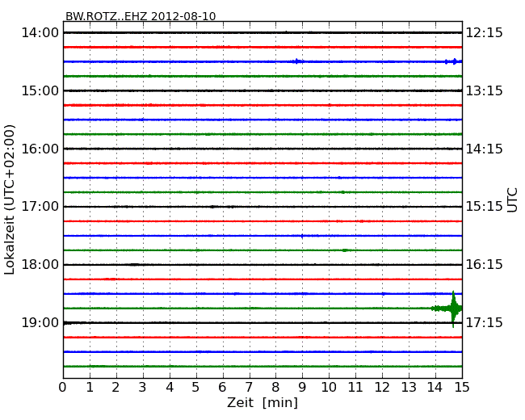This screenshot has width=525, height=420.
Task: Select minute tick label 12
Action: click(x=382, y=388)
